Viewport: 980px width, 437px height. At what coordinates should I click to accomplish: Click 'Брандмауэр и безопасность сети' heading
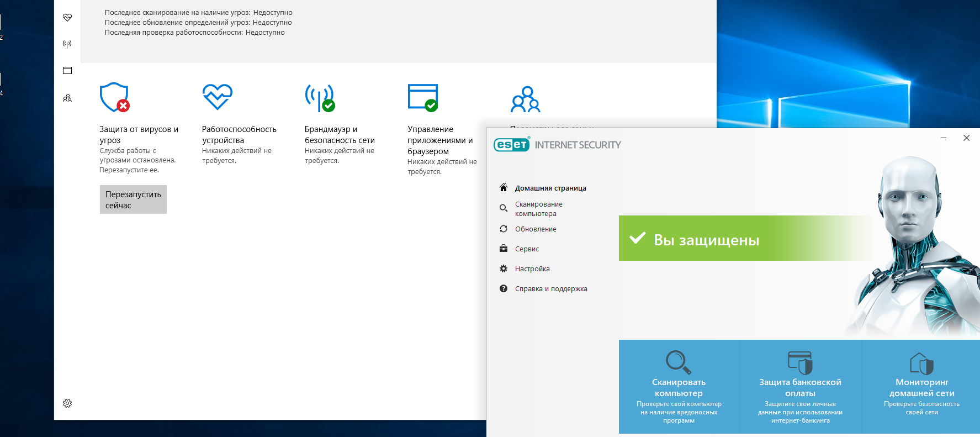point(340,134)
